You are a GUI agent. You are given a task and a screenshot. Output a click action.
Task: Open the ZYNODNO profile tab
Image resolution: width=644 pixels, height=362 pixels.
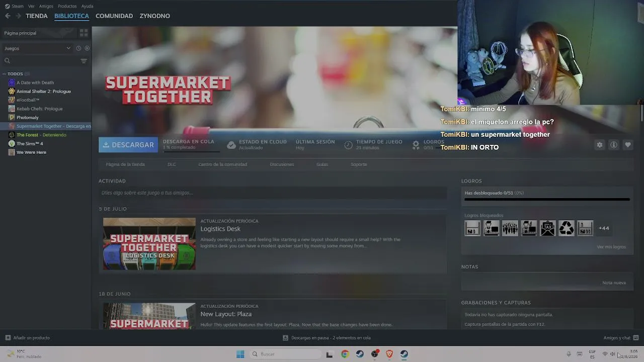[x=154, y=16]
